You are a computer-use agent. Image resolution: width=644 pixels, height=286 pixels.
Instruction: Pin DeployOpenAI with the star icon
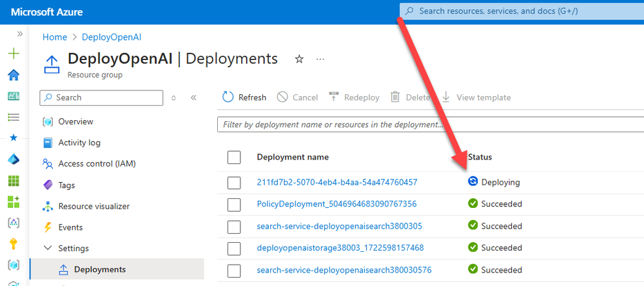pos(299,59)
